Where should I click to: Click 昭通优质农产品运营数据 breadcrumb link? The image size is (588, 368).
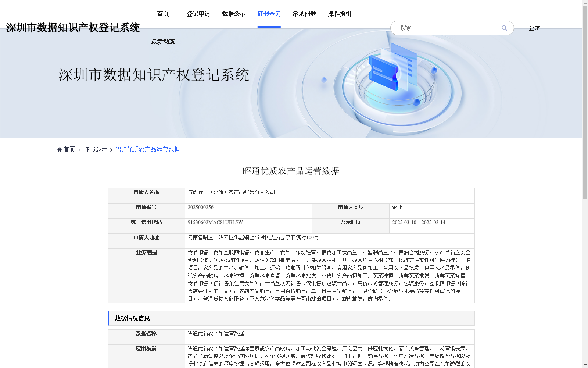click(x=148, y=149)
